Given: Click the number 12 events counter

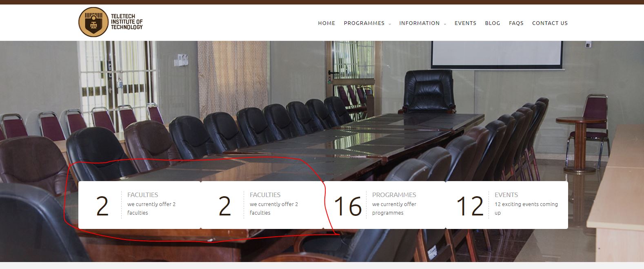Looking at the screenshot, I should [x=470, y=206].
